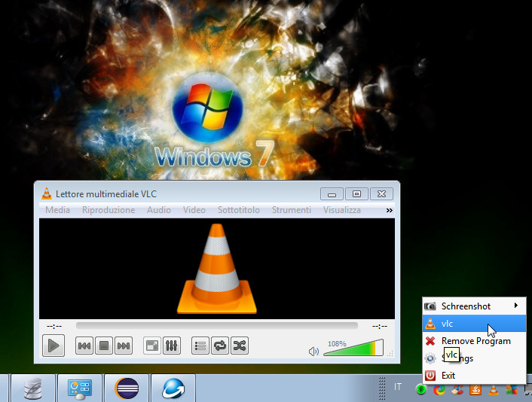Open the Audio menu in VLC
This screenshot has width=532, height=402.
(159, 210)
